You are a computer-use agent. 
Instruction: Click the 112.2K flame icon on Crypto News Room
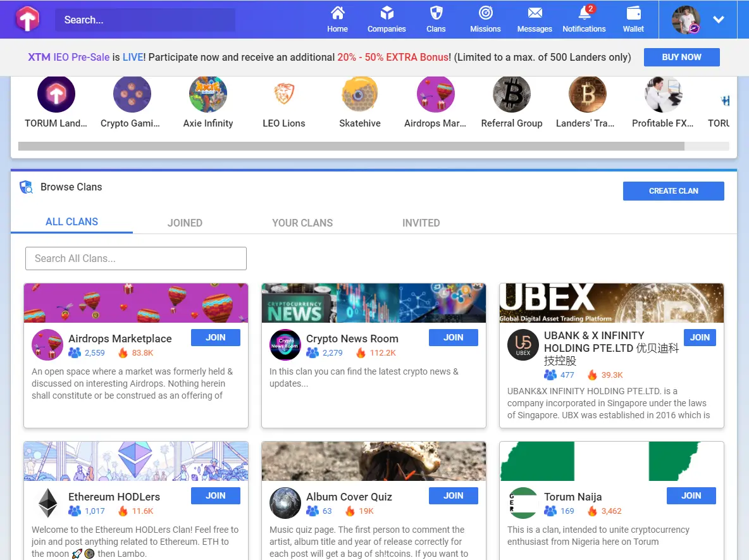coord(361,353)
